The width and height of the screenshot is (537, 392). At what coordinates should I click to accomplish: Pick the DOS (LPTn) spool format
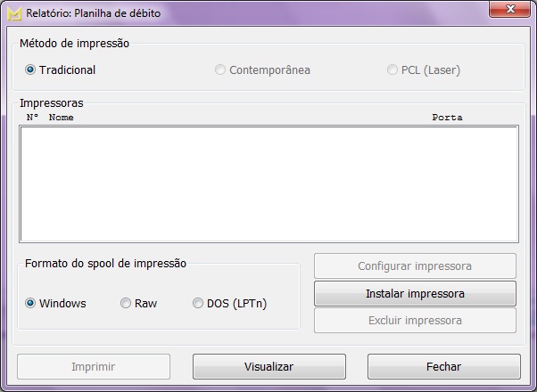tap(198, 303)
